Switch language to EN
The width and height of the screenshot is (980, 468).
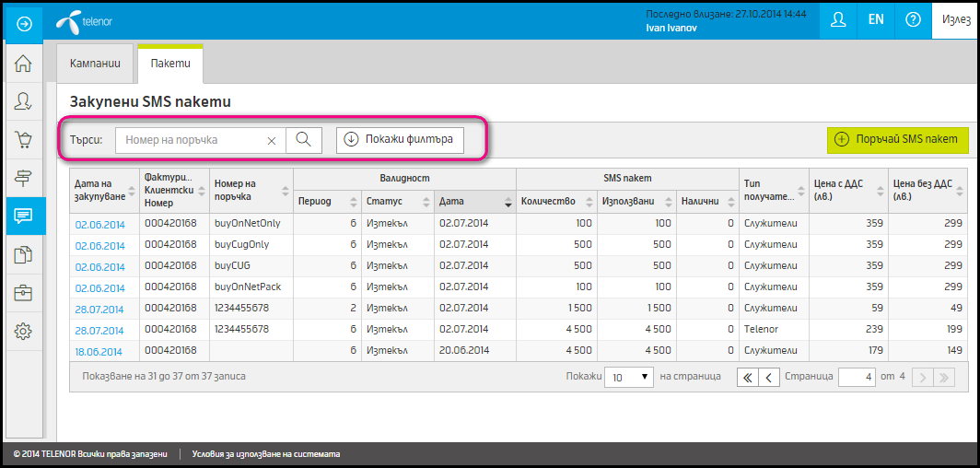(x=876, y=19)
